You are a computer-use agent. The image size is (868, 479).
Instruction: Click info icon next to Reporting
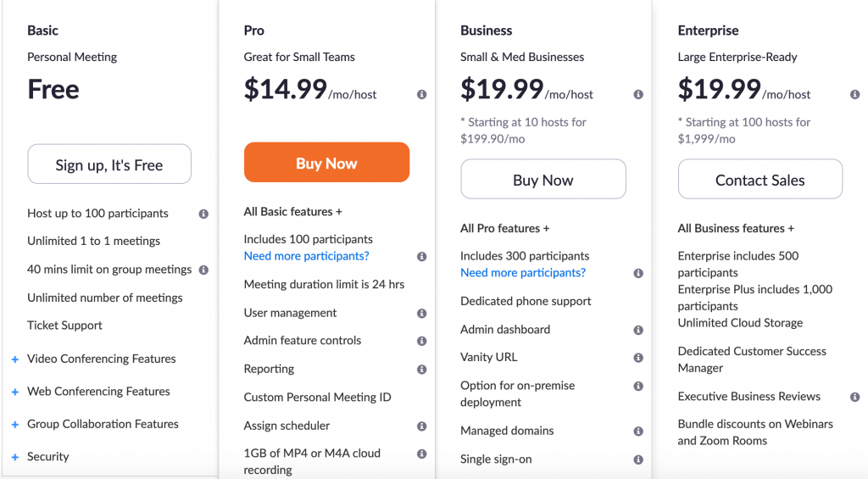point(422,370)
